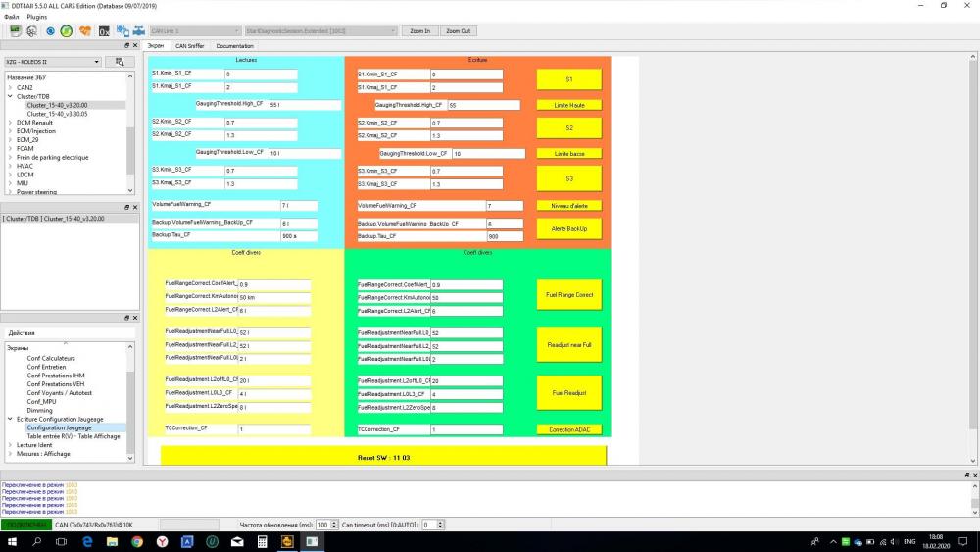Open the Файл menu

click(11, 17)
